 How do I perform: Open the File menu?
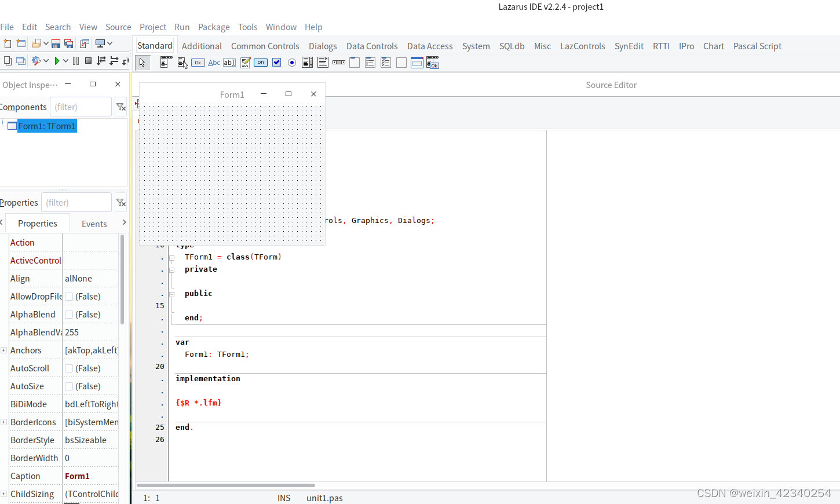7,27
